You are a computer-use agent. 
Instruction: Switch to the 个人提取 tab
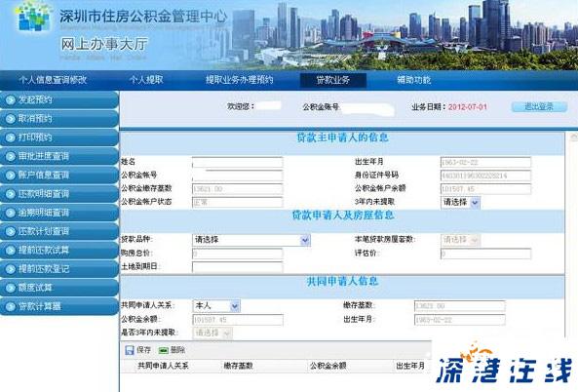click(x=146, y=80)
